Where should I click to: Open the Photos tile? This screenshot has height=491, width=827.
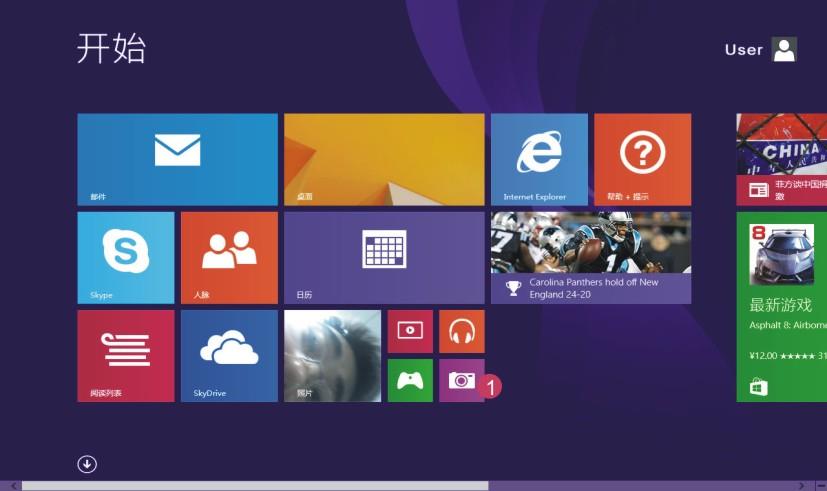point(332,356)
